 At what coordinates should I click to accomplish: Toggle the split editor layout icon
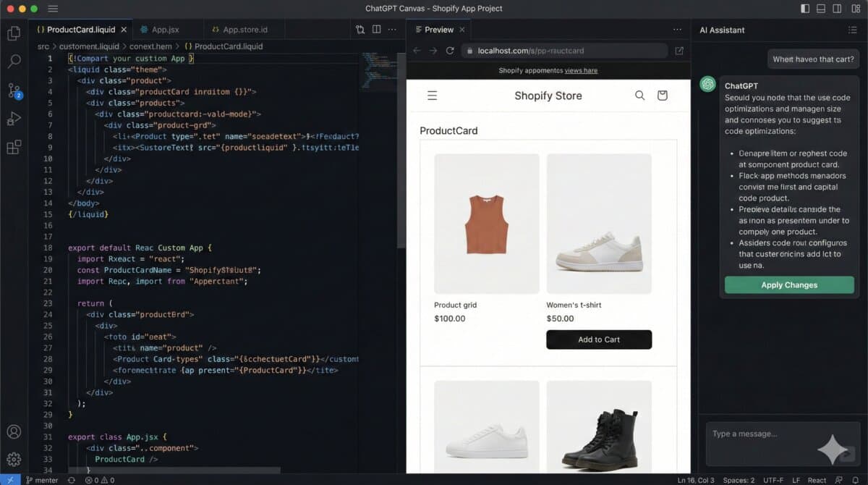pyautogui.click(x=376, y=29)
